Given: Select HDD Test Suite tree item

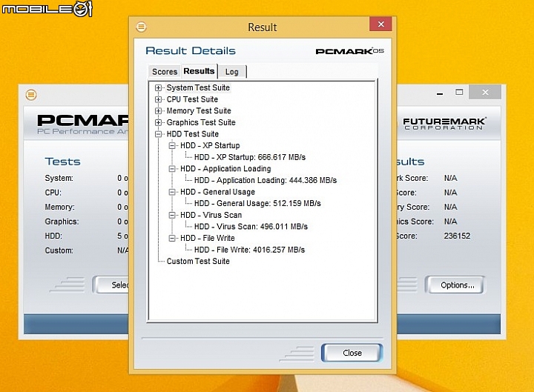Looking at the screenshot, I should click(x=192, y=134).
